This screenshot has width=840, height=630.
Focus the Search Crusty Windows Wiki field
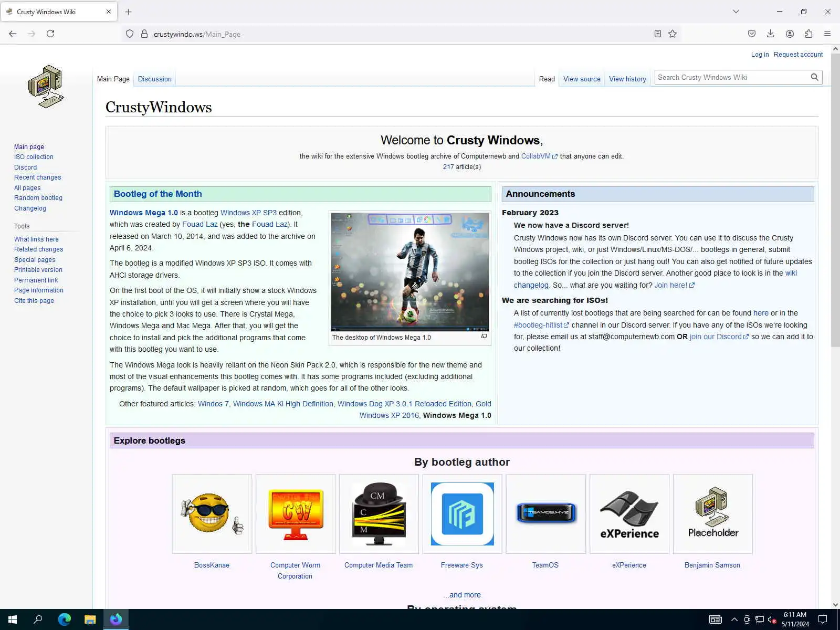(732, 77)
